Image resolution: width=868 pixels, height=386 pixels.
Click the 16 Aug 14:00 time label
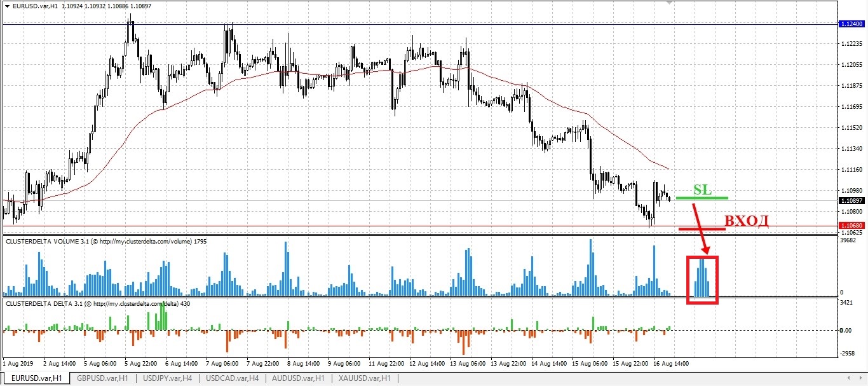[670, 364]
